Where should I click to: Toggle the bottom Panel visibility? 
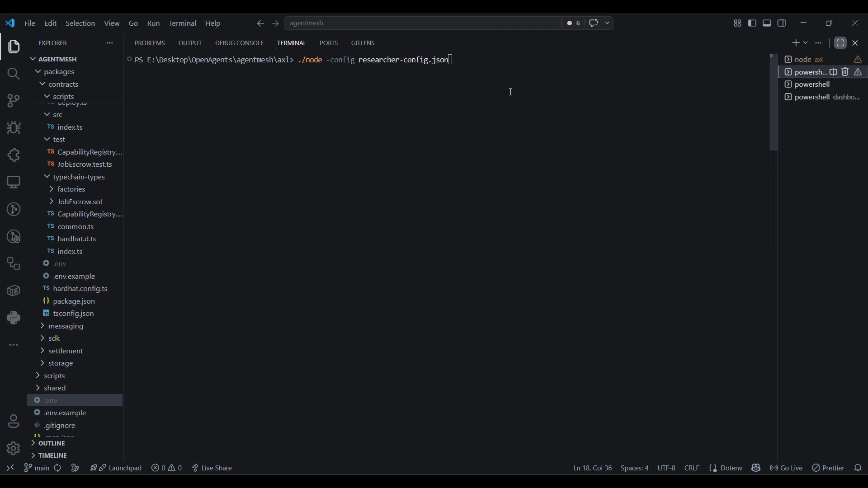click(767, 23)
